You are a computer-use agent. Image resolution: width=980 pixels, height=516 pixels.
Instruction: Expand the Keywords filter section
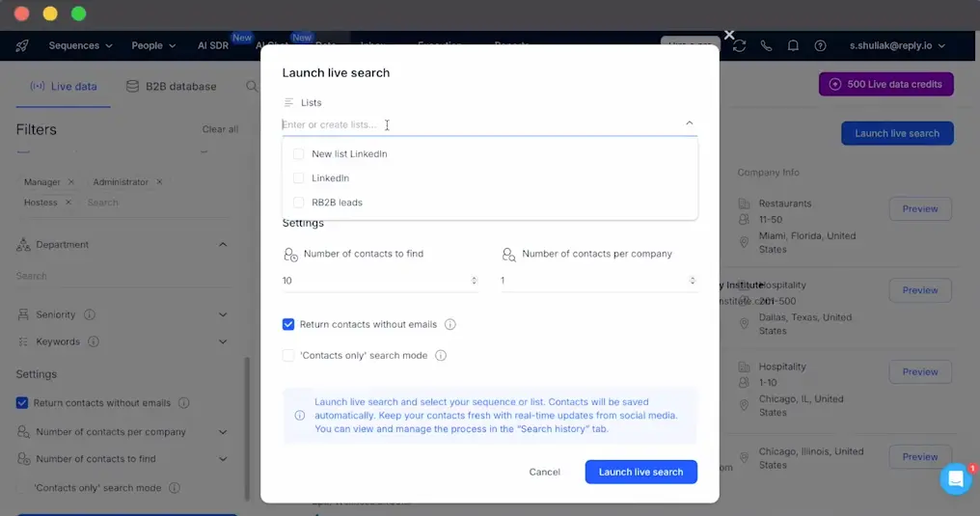tap(223, 341)
